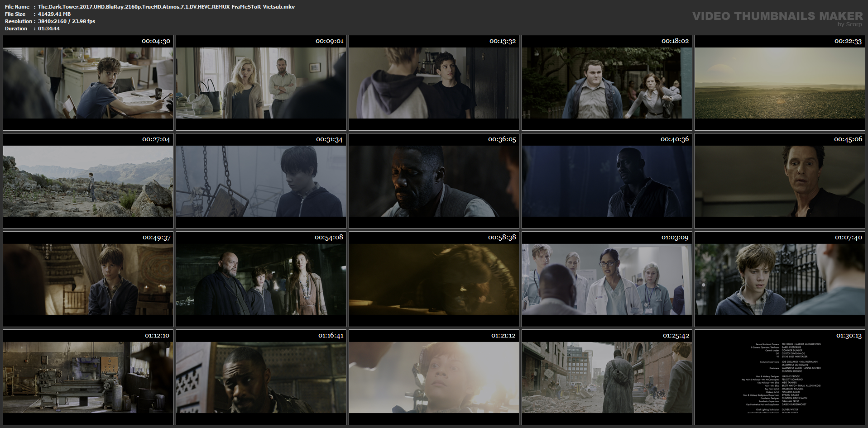Click the file size value 41429.41 MB
This screenshot has width=868, height=428.
(54, 14)
